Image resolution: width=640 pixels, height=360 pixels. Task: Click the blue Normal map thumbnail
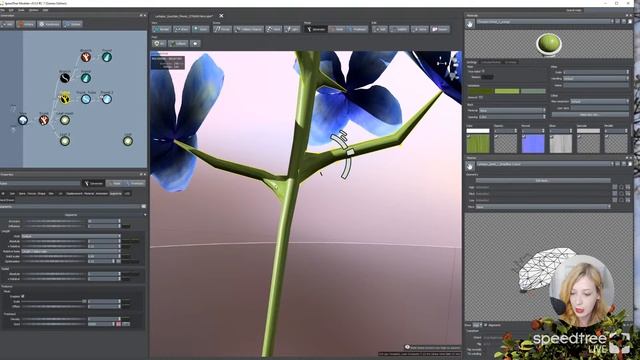pyautogui.click(x=533, y=144)
